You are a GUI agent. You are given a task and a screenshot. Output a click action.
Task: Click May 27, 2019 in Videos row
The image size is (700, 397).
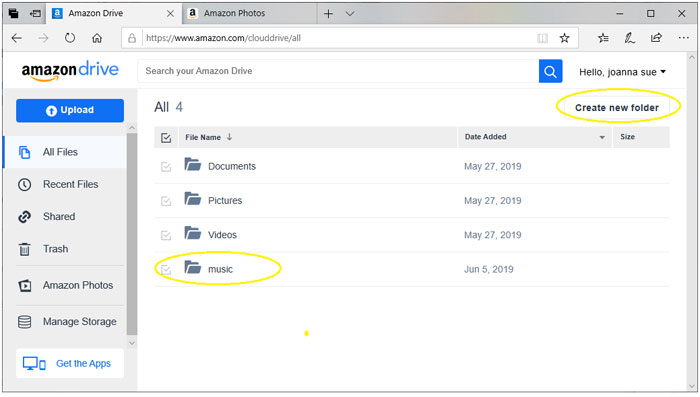(x=492, y=235)
